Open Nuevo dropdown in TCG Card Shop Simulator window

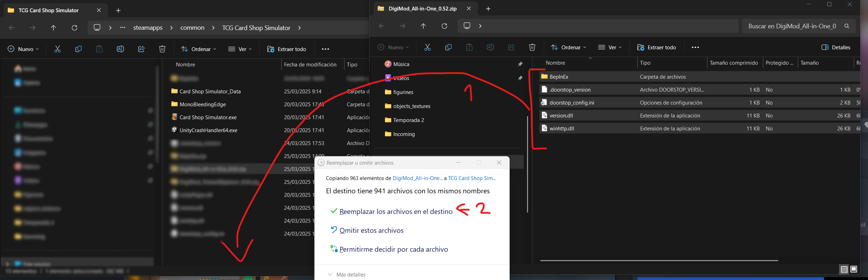click(23, 49)
